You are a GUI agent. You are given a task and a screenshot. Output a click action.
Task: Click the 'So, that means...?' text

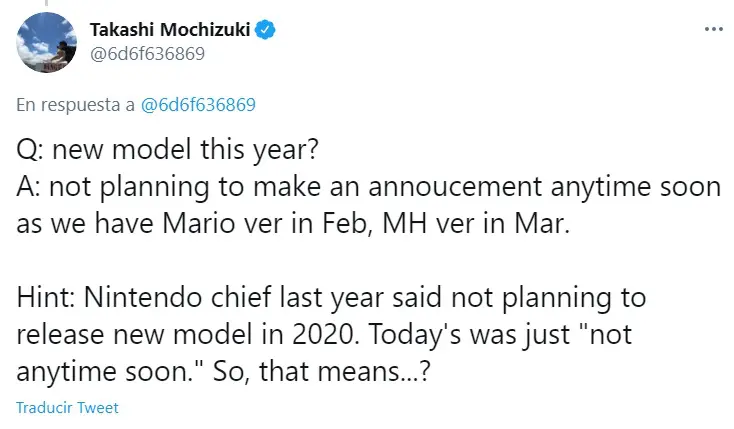click(x=321, y=372)
